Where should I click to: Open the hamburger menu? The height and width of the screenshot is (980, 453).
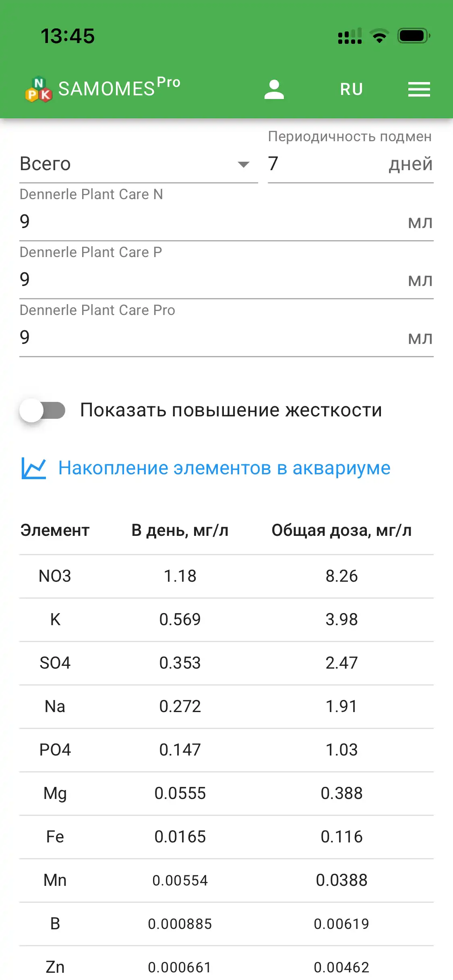[x=419, y=89]
